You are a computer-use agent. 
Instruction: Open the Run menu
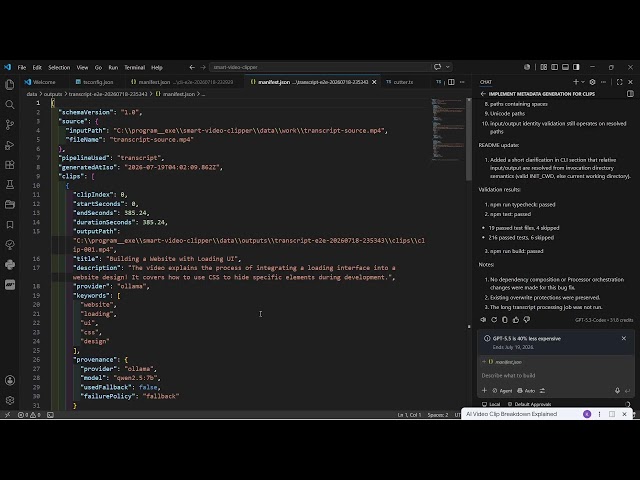(113, 67)
